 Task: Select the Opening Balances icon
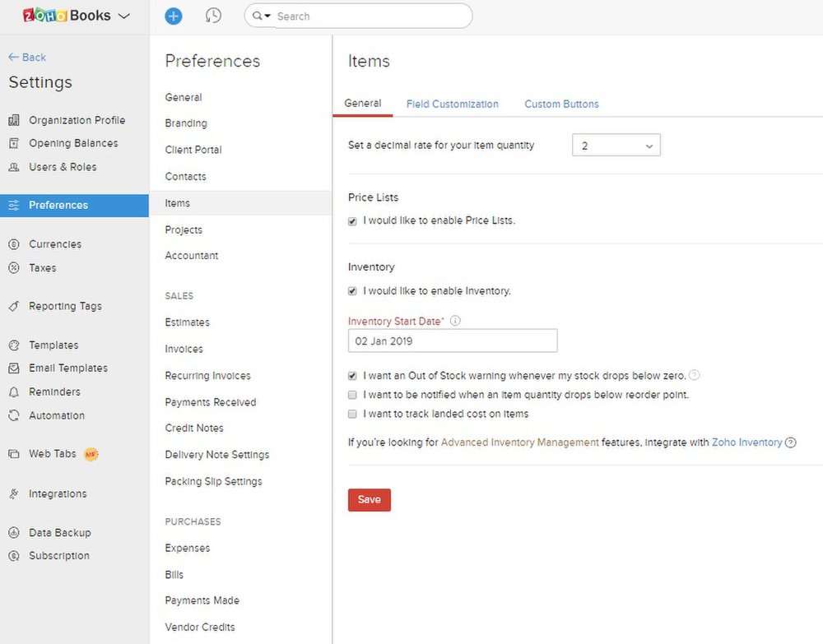(12, 143)
